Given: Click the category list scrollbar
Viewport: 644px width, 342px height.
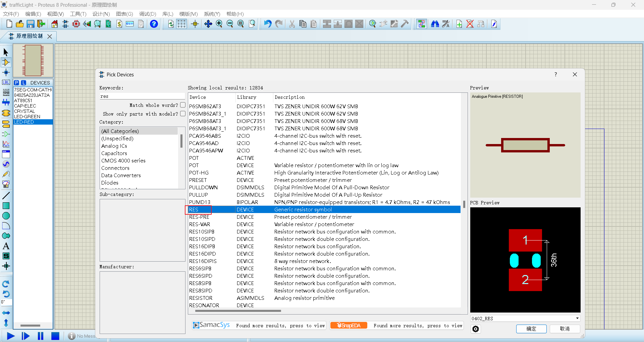Looking at the screenshot, I should [181, 141].
